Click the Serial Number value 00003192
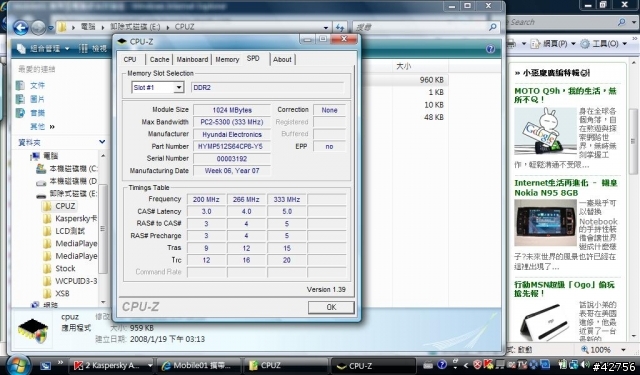The width and height of the screenshot is (640, 375). coord(232,159)
